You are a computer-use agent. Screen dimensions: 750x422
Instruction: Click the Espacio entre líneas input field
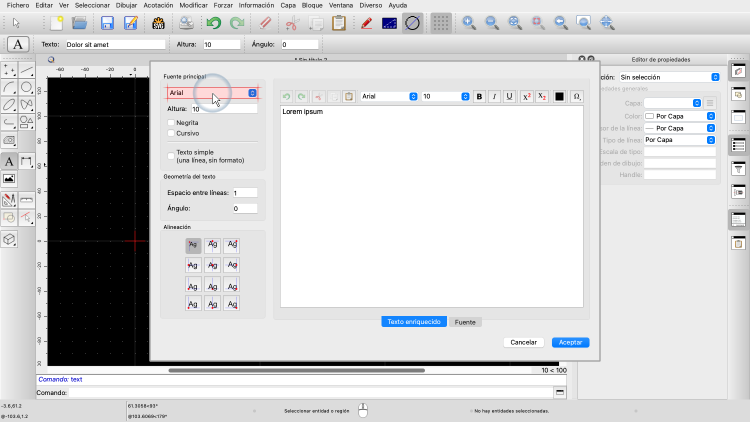[244, 192]
